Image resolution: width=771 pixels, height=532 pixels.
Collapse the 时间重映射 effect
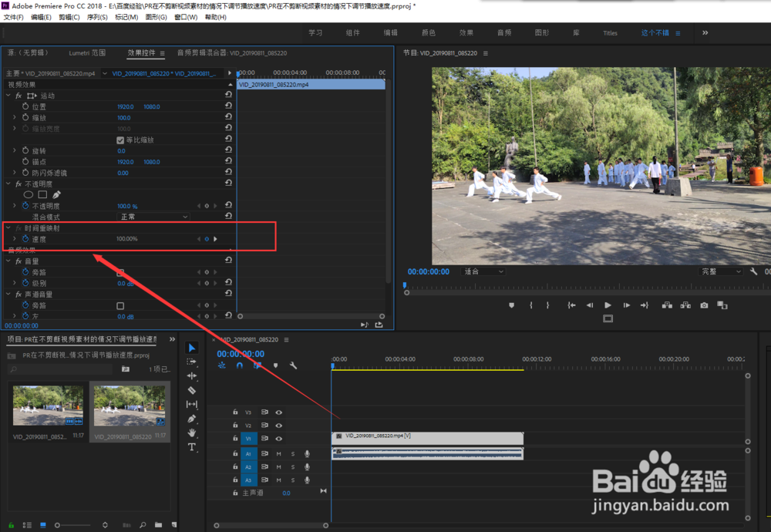pyautogui.click(x=8, y=228)
